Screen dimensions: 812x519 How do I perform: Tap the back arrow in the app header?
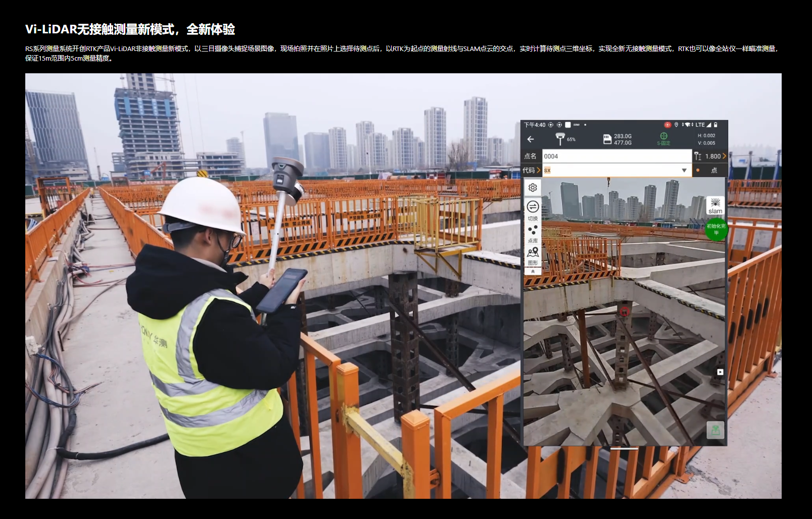[x=531, y=139]
